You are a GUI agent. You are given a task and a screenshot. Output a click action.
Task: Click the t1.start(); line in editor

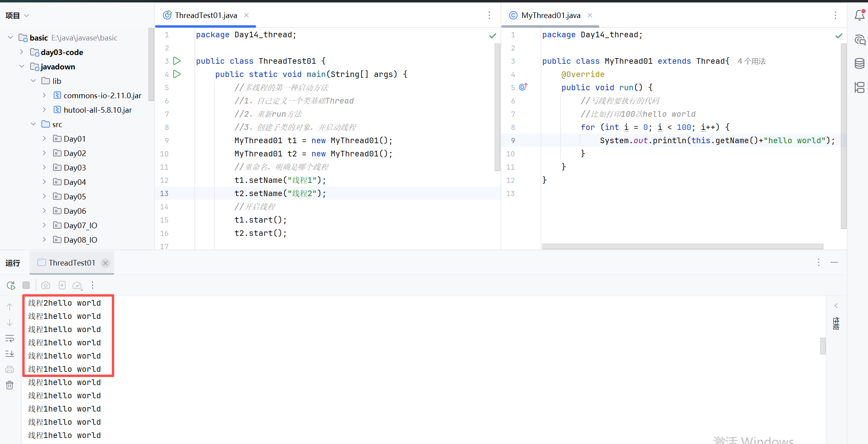(260, 220)
